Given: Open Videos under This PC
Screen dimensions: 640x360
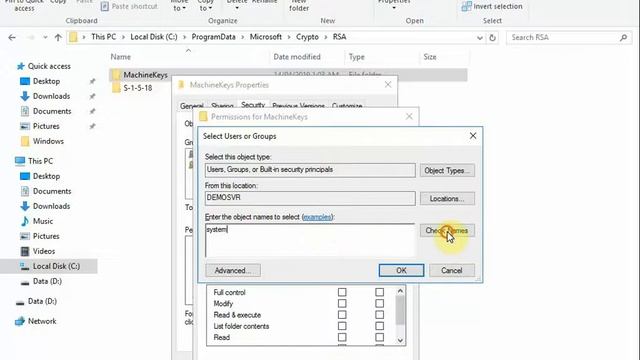Looking at the screenshot, I should pos(44,251).
